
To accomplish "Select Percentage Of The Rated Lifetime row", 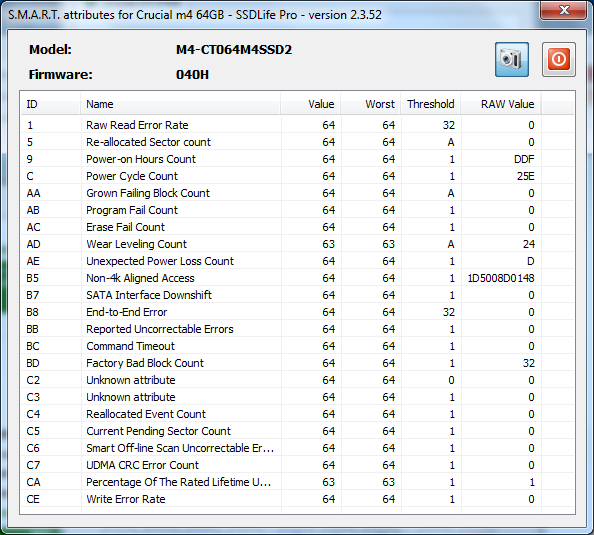I will pos(281,482).
